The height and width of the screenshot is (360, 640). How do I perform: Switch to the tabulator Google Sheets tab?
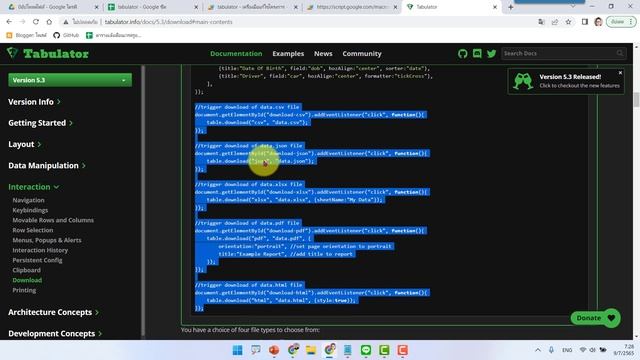point(153,7)
